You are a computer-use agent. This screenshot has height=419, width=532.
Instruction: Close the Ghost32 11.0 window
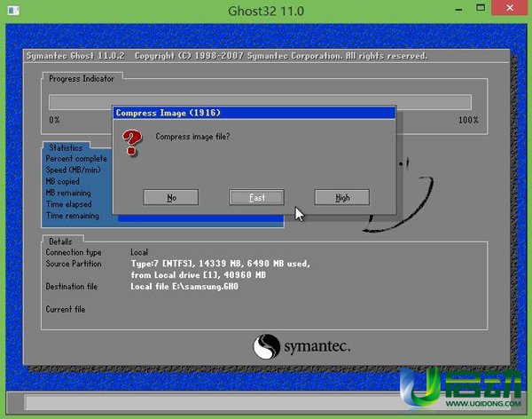pyautogui.click(x=510, y=8)
